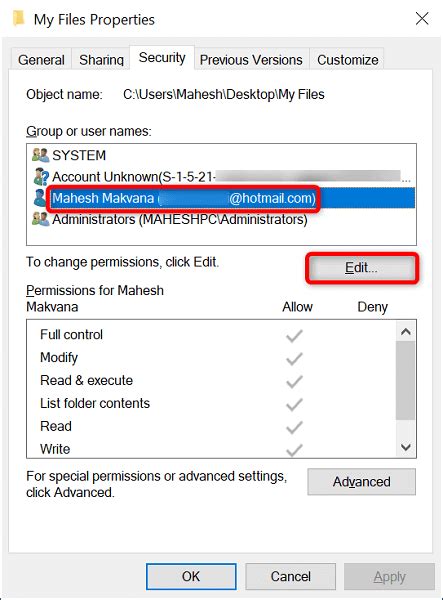443x600 pixels.
Task: Open the Previous Versions tab
Action: (251, 60)
